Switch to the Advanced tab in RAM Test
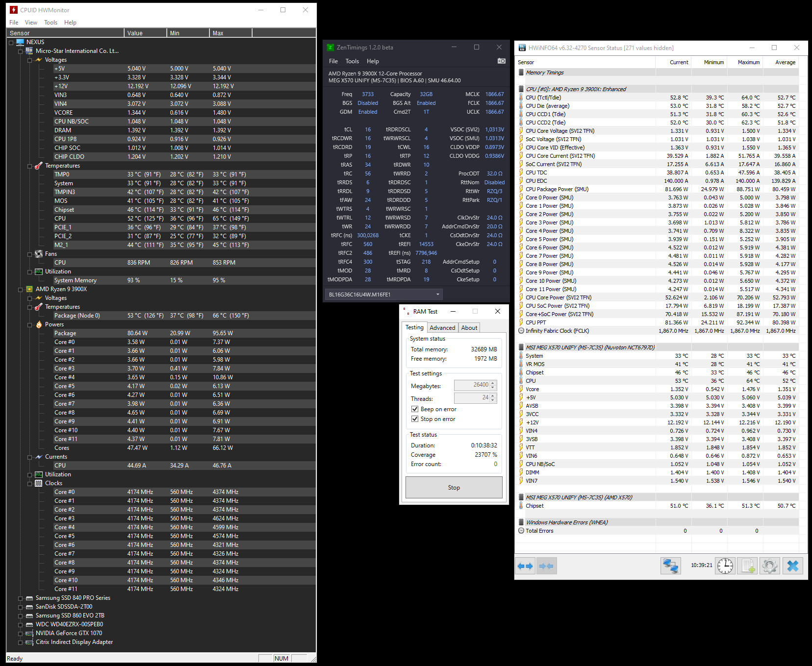The height and width of the screenshot is (666, 812). click(442, 327)
